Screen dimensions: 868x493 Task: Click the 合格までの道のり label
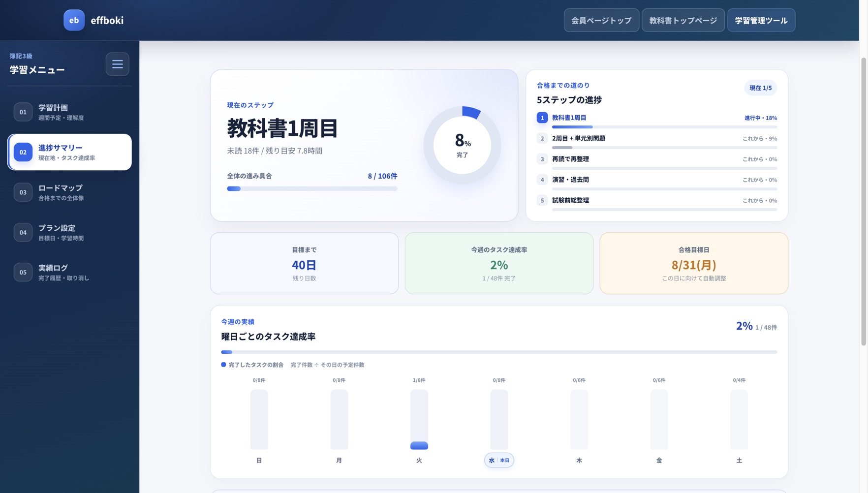[563, 86]
